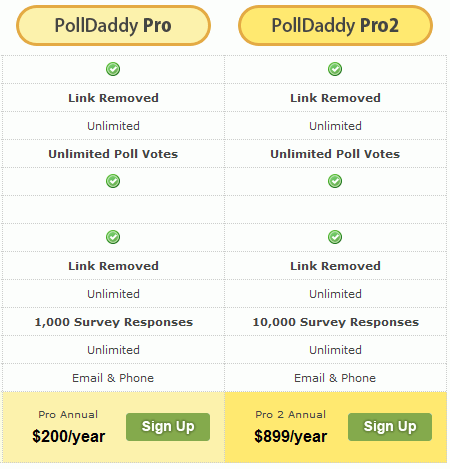Click Pro column checkmark above second Link Removed

[x=113, y=237]
